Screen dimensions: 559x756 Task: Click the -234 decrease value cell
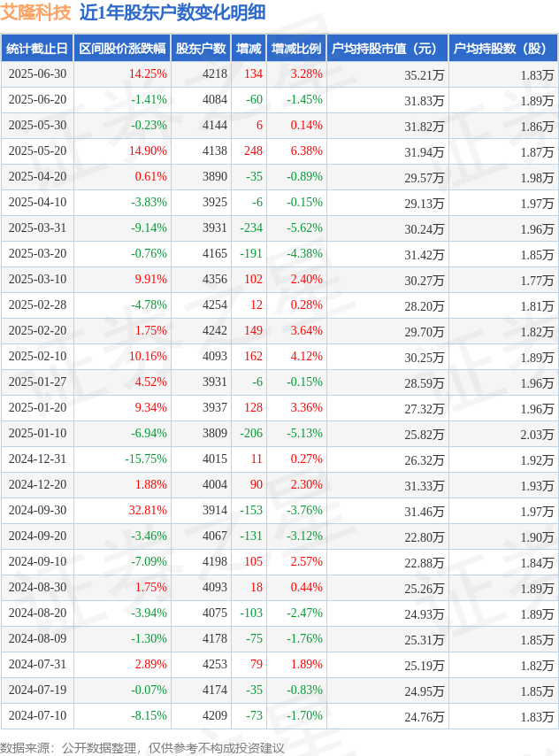coord(251,228)
